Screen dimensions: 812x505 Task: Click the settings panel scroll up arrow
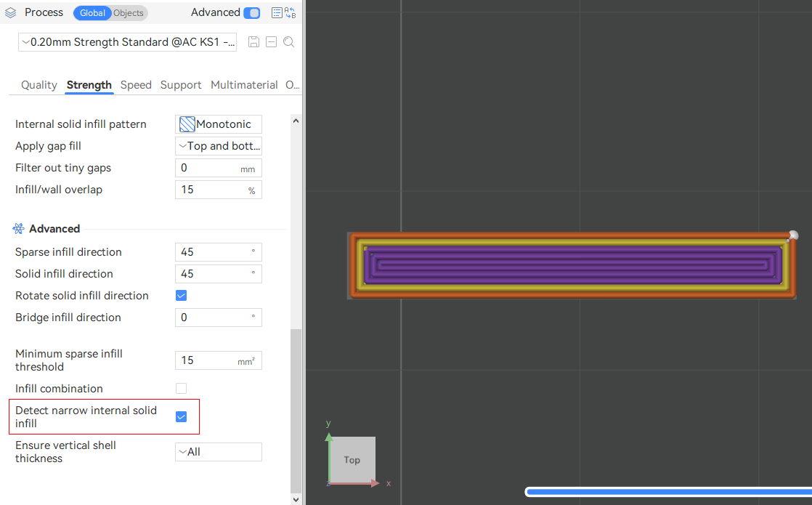click(x=296, y=121)
